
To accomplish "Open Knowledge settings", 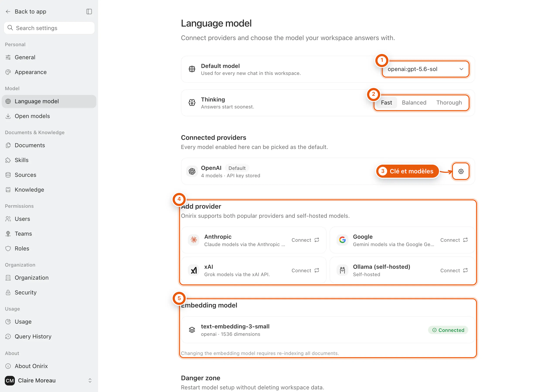I will [x=49, y=190].
